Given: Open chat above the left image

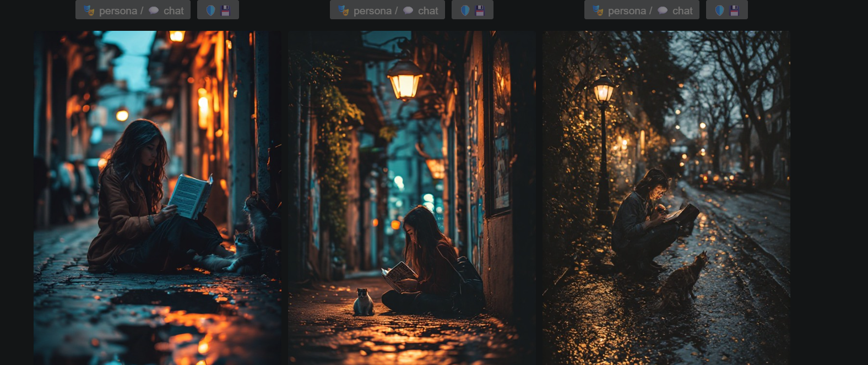Looking at the screenshot, I should [166, 10].
